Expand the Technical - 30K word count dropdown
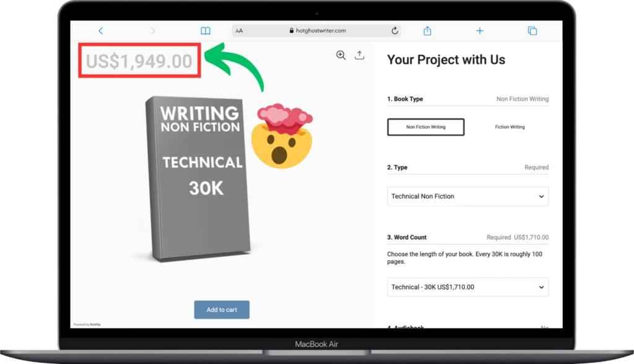634x364 pixels. [468, 287]
